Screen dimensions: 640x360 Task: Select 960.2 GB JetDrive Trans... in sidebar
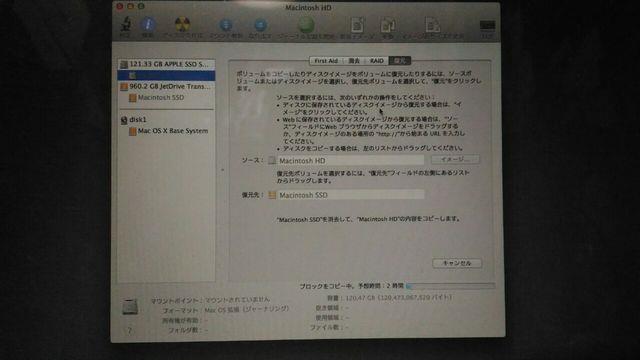166,87
